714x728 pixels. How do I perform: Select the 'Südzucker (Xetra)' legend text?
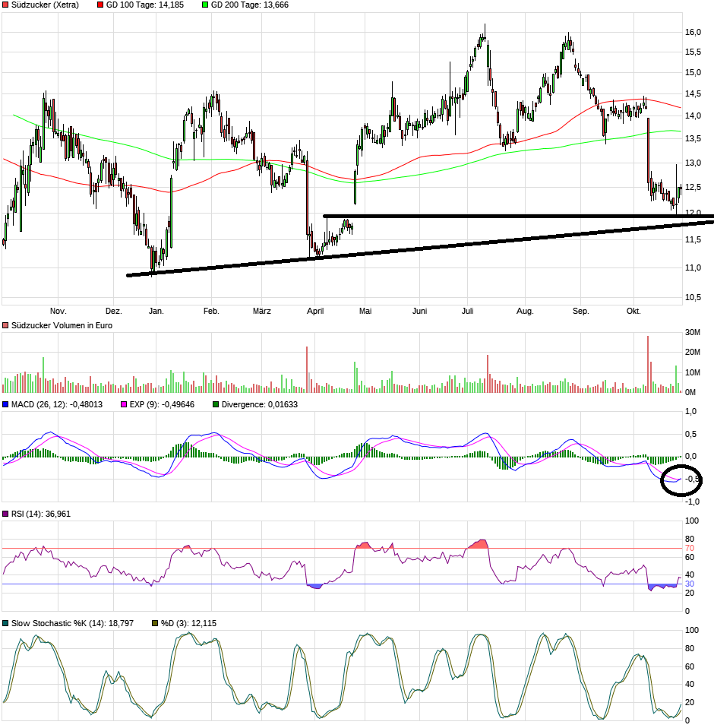tap(45, 5)
